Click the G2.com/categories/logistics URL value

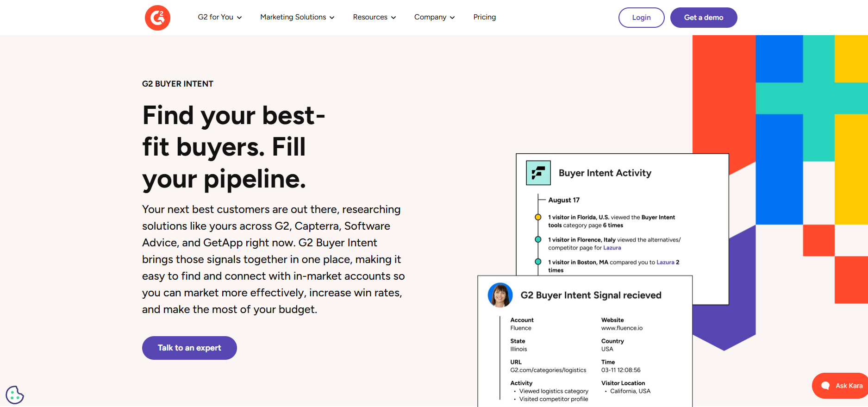pyautogui.click(x=548, y=370)
